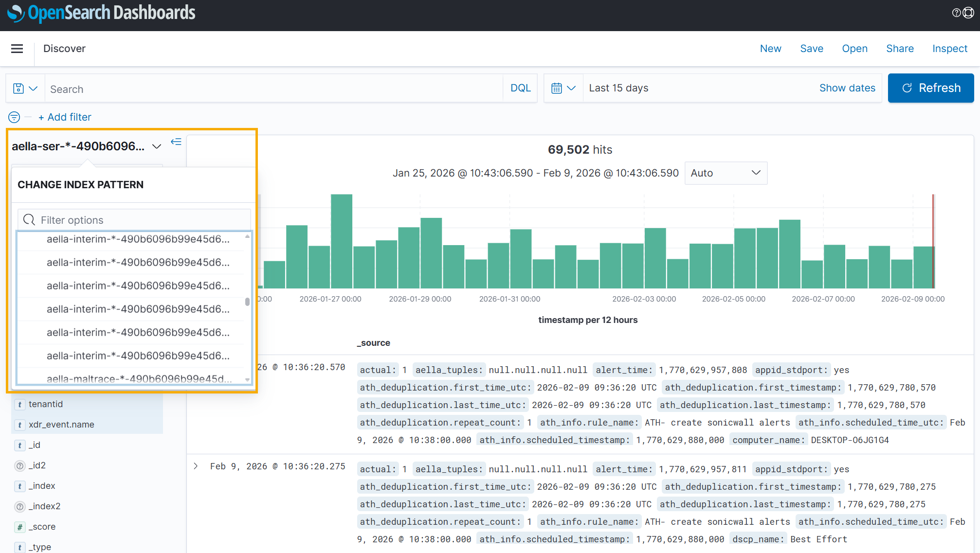Viewport: 980px width, 553px height.
Task: Open the Inspect panel link
Action: [x=949, y=49]
